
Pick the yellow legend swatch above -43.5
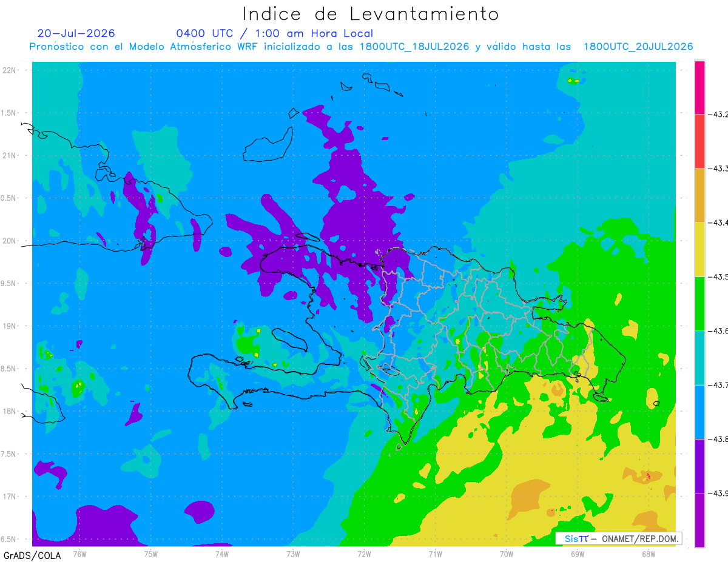coord(699,249)
